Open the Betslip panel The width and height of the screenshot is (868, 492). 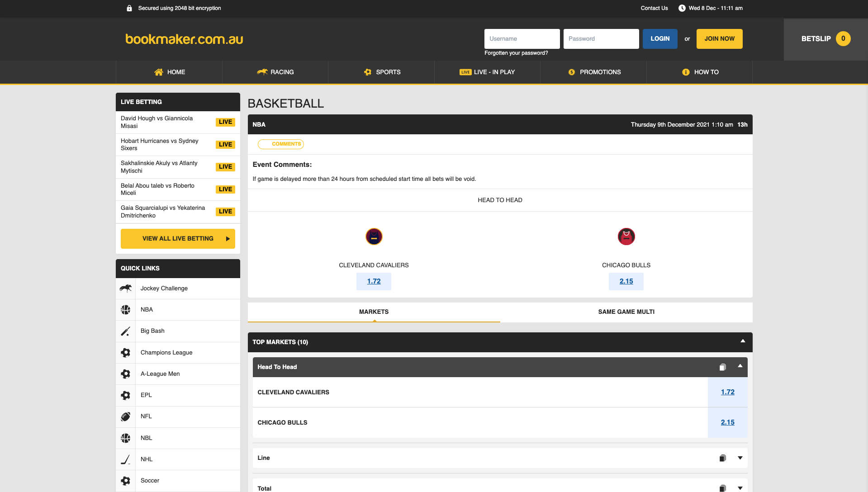coord(825,39)
